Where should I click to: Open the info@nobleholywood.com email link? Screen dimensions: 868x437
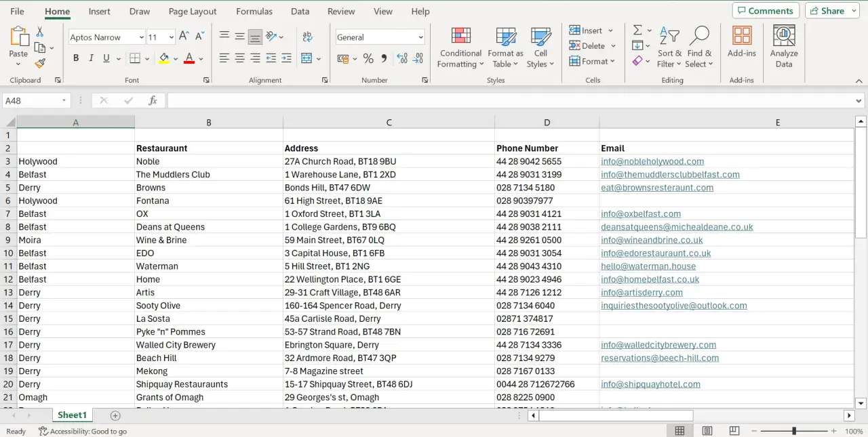tap(652, 161)
